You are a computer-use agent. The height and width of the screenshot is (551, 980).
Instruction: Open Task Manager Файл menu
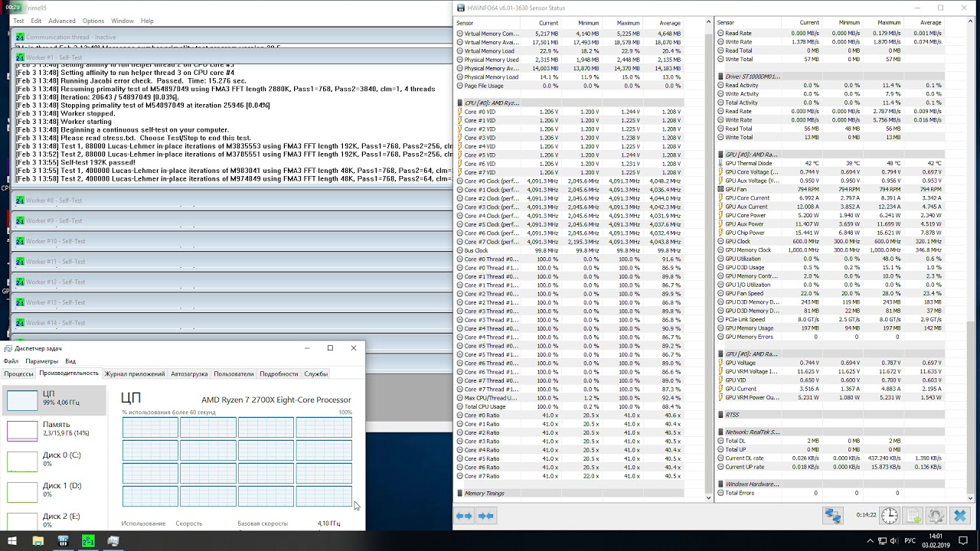[11, 361]
